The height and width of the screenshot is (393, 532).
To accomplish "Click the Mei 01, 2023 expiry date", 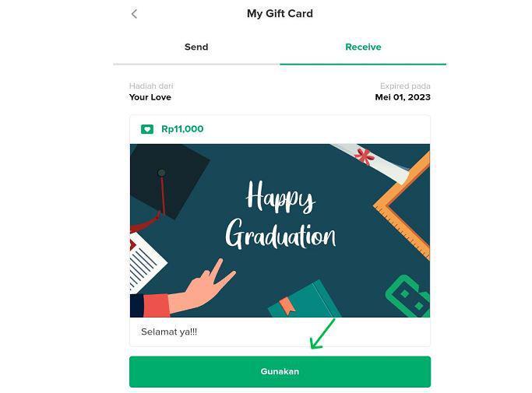I will tap(403, 97).
